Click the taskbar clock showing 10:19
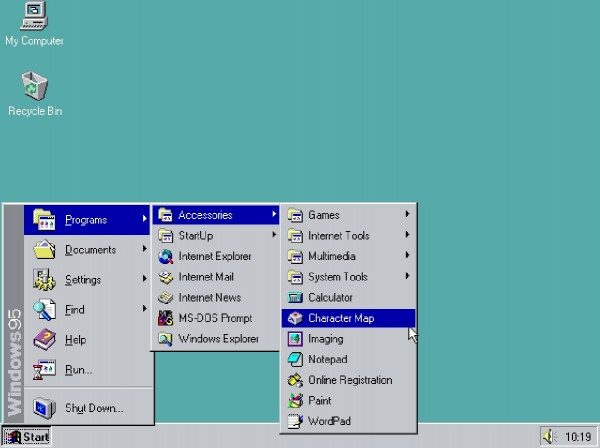The image size is (600, 448). 578,437
